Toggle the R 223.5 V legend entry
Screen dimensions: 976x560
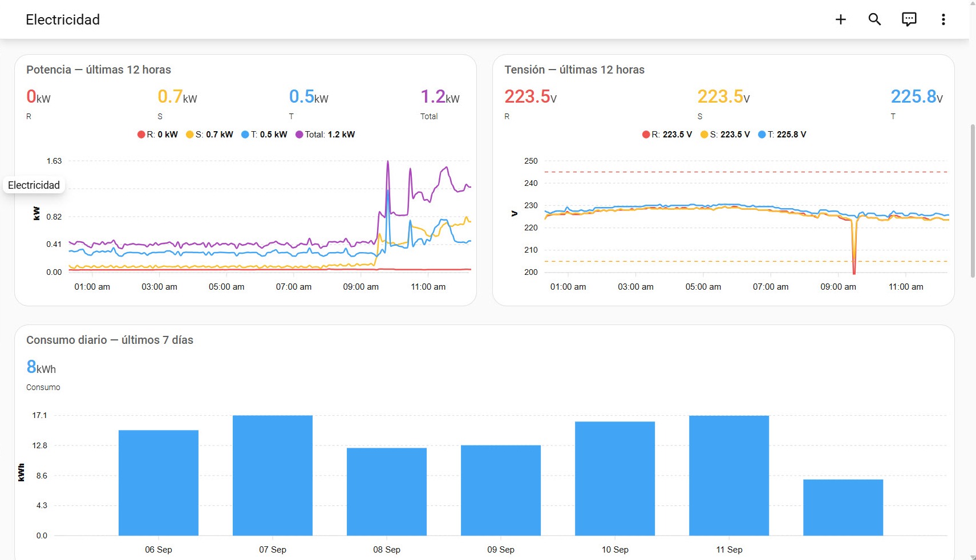667,135
